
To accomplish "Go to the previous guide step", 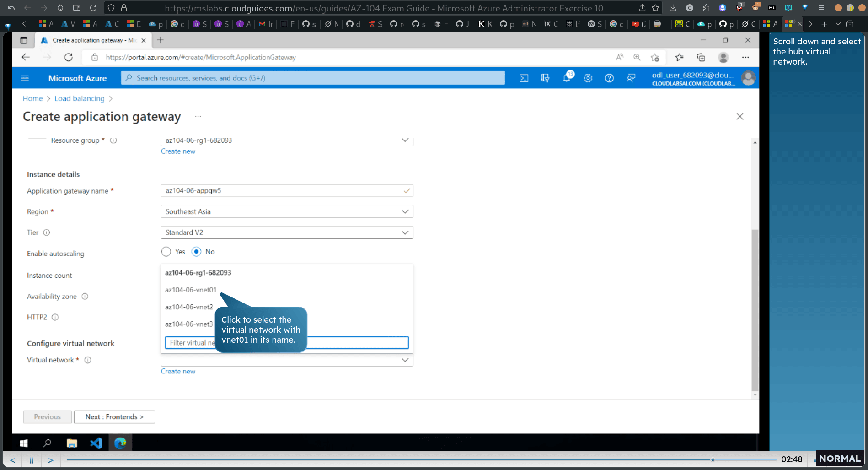I will pos(13,460).
